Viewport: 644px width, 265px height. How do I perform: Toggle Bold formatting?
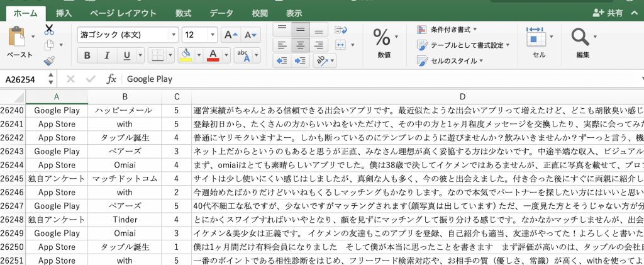[x=87, y=55]
